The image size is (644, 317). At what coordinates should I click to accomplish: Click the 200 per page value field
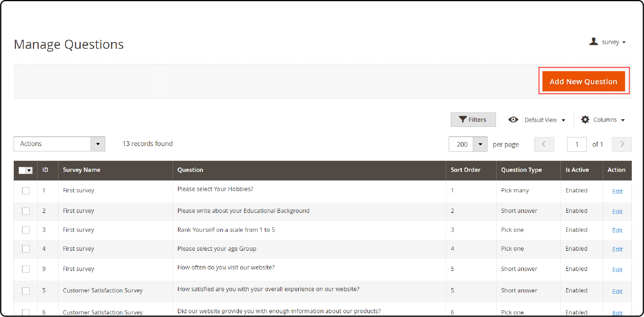[x=461, y=144]
